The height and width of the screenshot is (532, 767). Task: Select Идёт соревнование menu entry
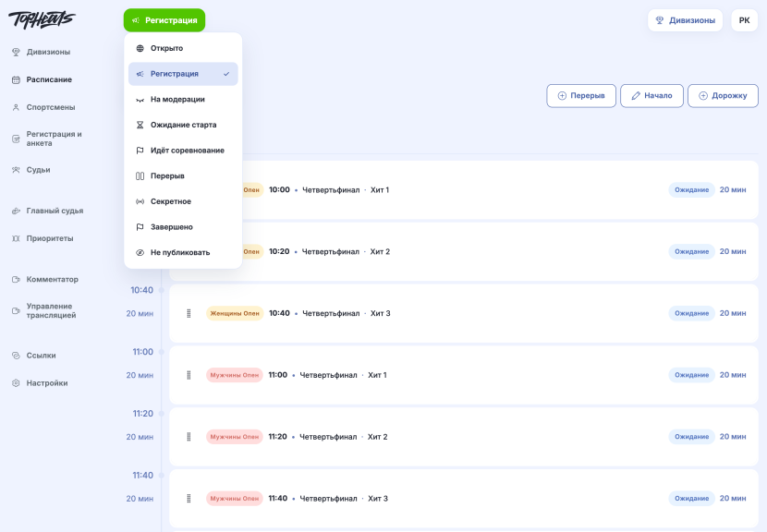tap(183, 151)
